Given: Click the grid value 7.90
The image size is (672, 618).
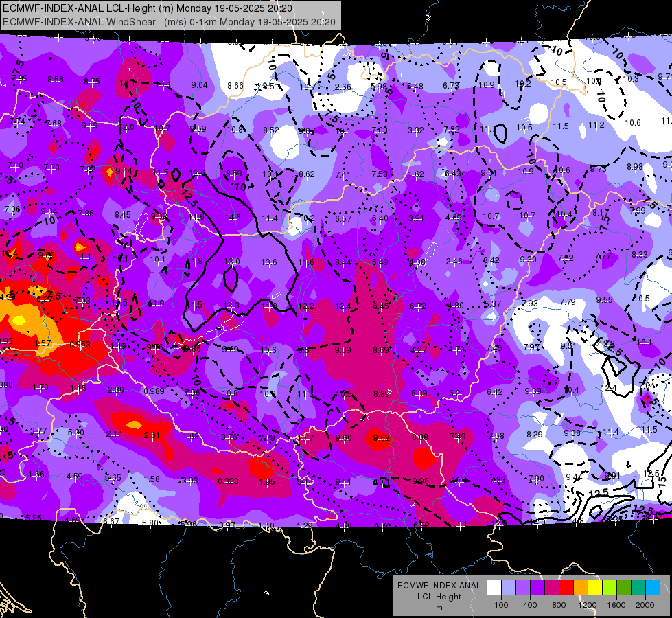Looking at the screenshot, I should pos(535,478).
